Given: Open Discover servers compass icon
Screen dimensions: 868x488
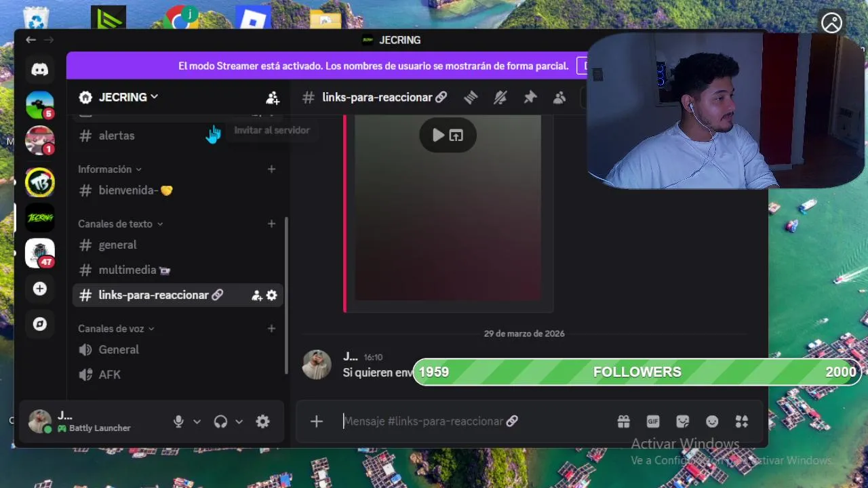Looking at the screenshot, I should [39, 324].
